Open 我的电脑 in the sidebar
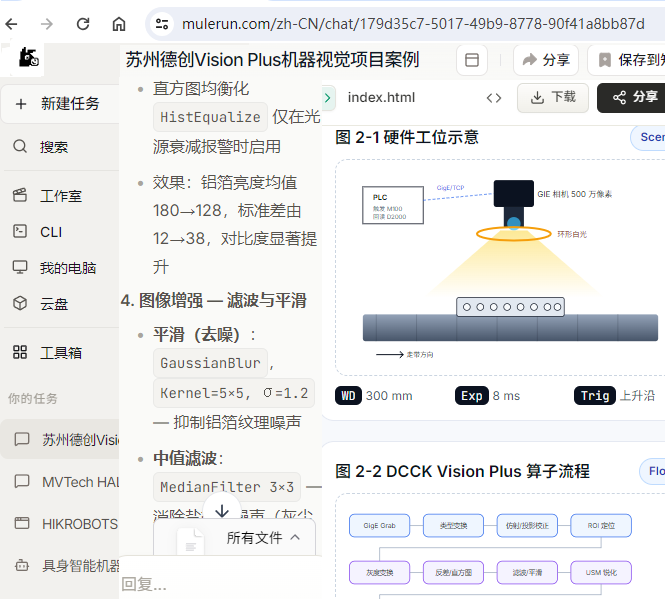Image resolution: width=665 pixels, height=599 pixels. [x=60, y=268]
